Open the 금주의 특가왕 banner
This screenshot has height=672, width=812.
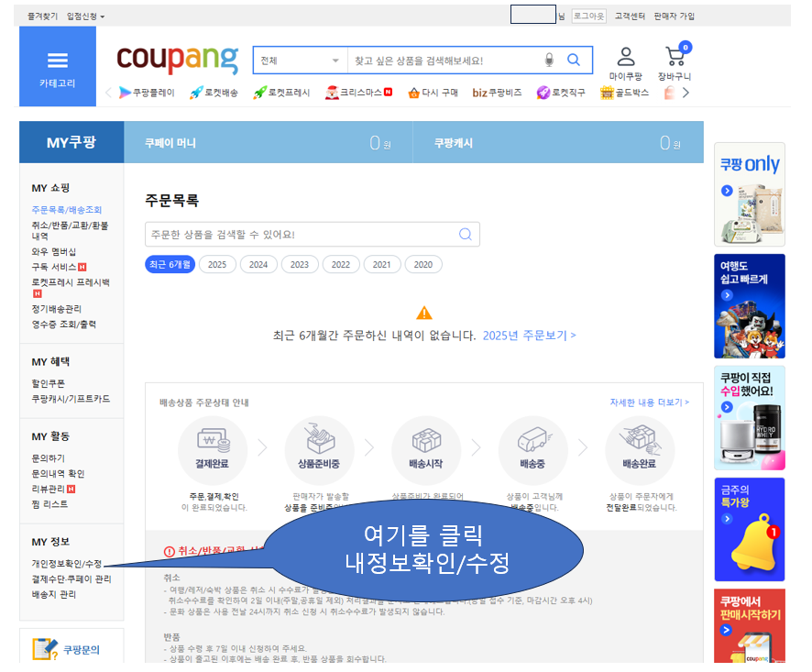click(750, 529)
